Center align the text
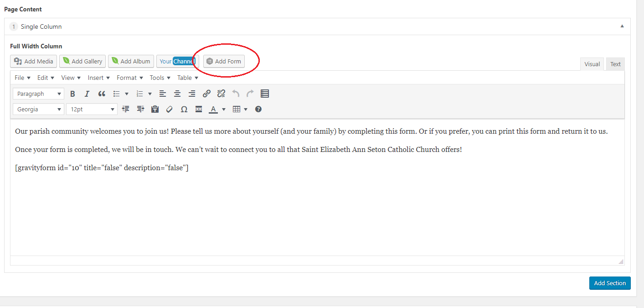 tap(177, 94)
